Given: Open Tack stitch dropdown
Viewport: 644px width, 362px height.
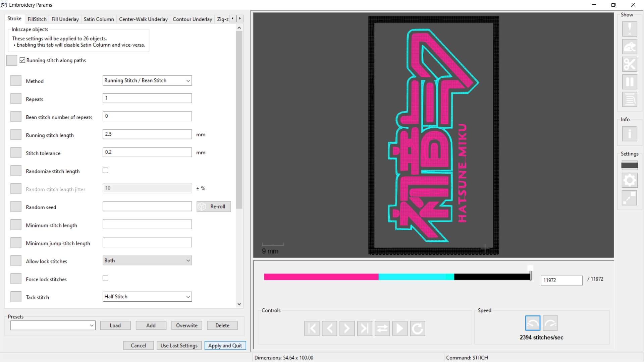Looking at the screenshot, I should coord(147,297).
